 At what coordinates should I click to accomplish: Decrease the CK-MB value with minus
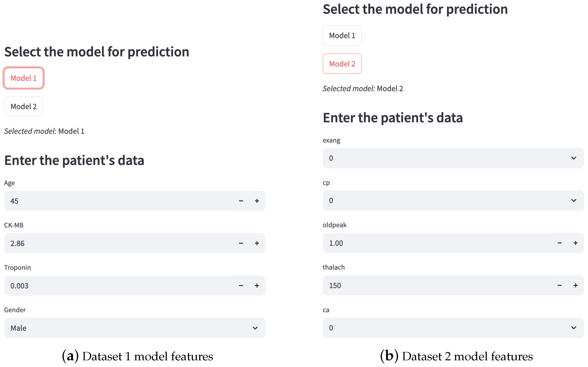coord(241,243)
